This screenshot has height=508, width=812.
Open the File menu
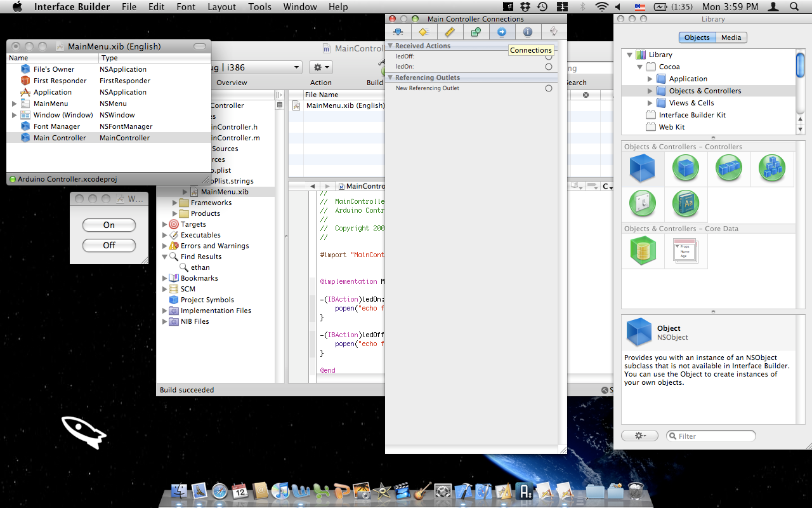129,7
